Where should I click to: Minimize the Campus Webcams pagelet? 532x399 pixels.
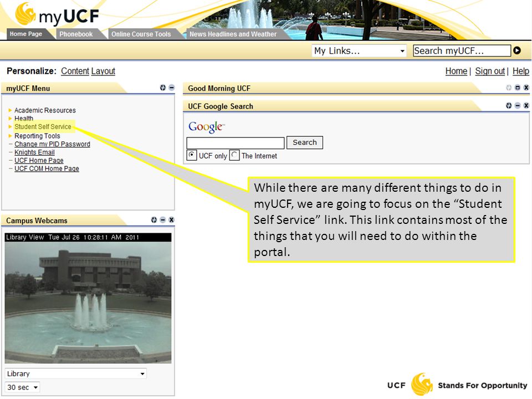tap(163, 220)
